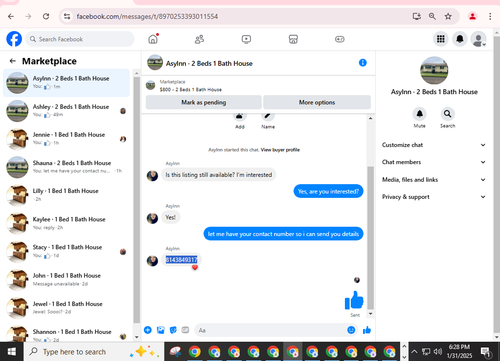Search in conversation using magnifier icon
This screenshot has width=500, height=361.
(x=447, y=114)
